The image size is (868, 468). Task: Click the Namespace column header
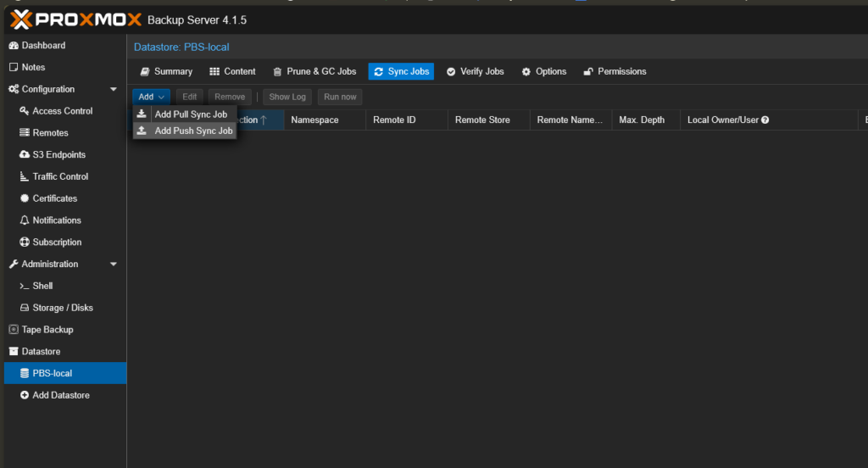tap(325, 120)
